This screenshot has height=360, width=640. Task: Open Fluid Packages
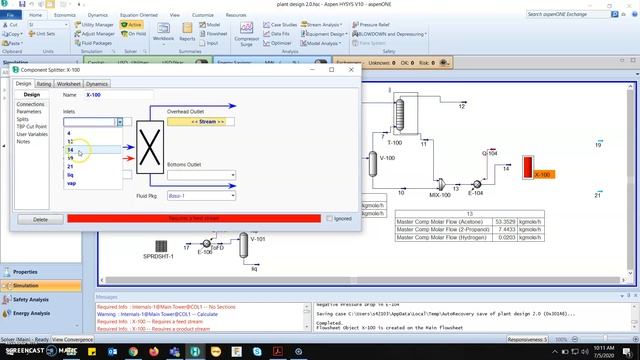[93, 43]
